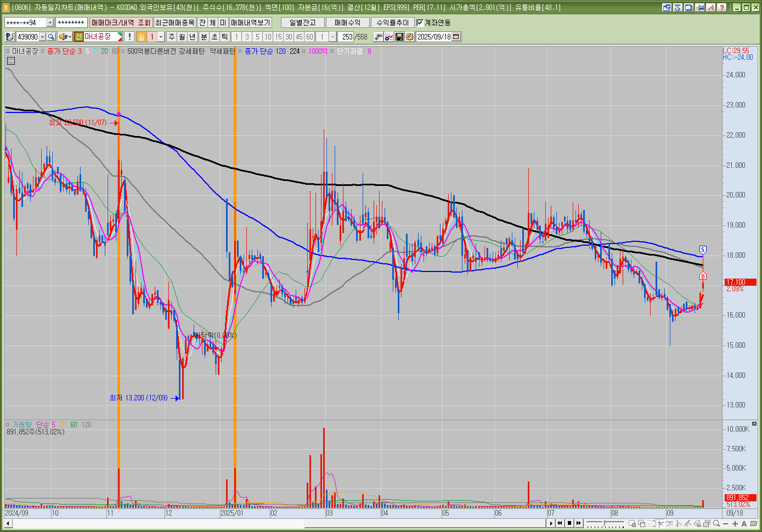Click the 수익률추이 button
Image resolution: width=762 pixels, height=532 pixels.
click(x=393, y=22)
